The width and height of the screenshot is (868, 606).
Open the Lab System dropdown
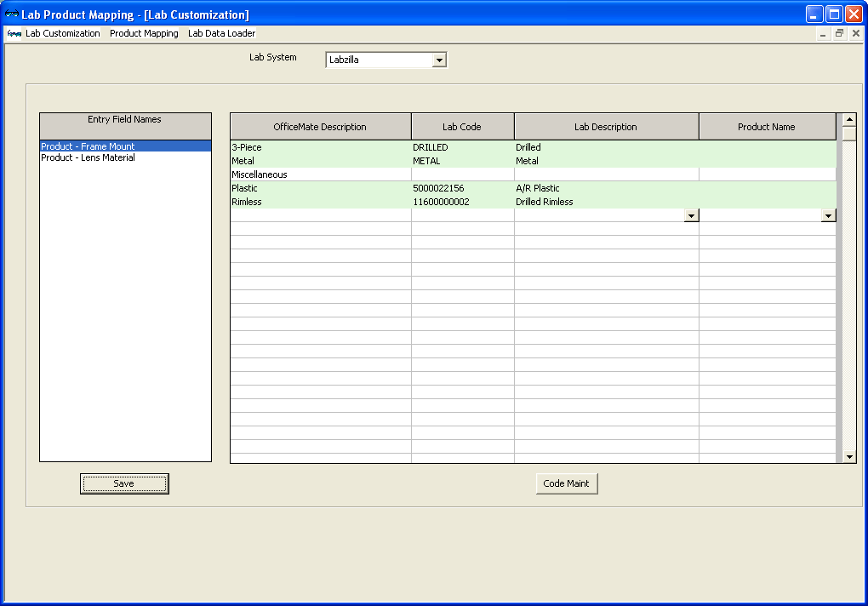(x=439, y=60)
